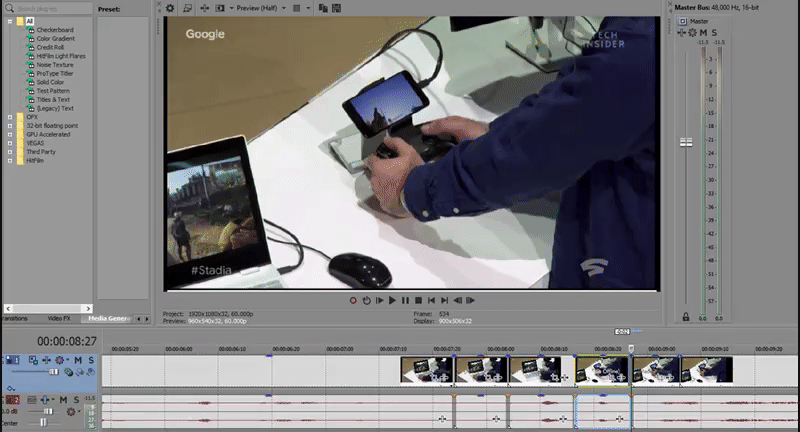
Task: Solo the video track
Action: tap(91, 360)
